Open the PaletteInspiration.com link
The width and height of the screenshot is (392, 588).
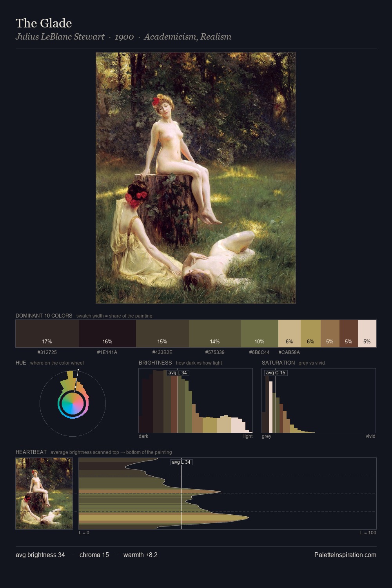pyautogui.click(x=345, y=555)
